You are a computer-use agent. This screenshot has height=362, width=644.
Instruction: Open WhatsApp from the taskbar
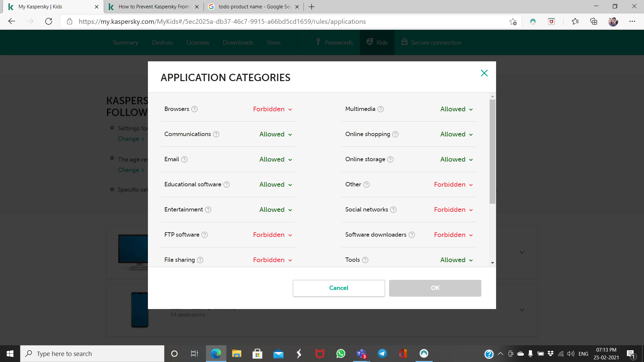click(341, 354)
